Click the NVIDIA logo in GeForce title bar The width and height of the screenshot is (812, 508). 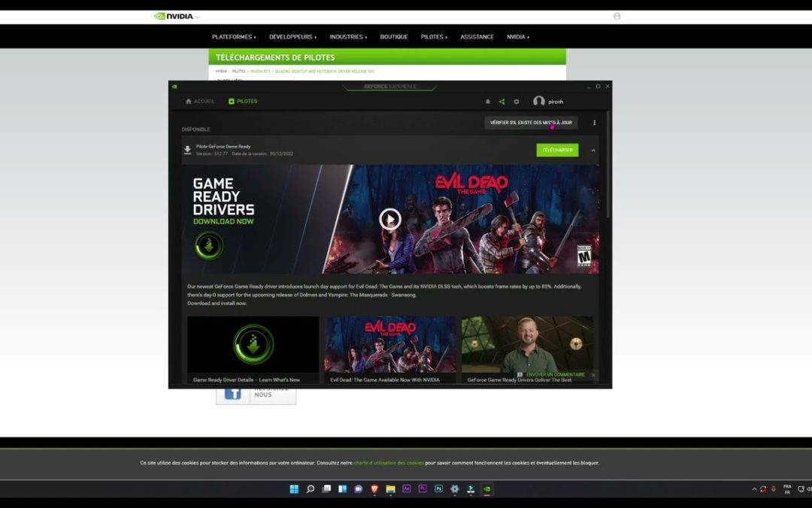click(174, 87)
